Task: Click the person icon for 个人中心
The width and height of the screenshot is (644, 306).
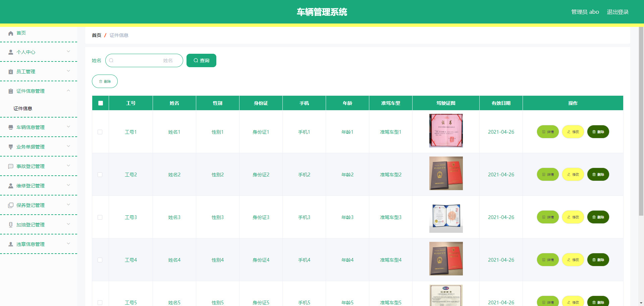Action: coord(11,52)
